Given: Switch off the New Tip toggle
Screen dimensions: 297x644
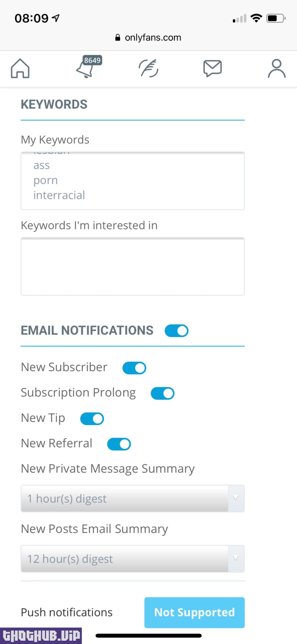Looking at the screenshot, I should (92, 419).
